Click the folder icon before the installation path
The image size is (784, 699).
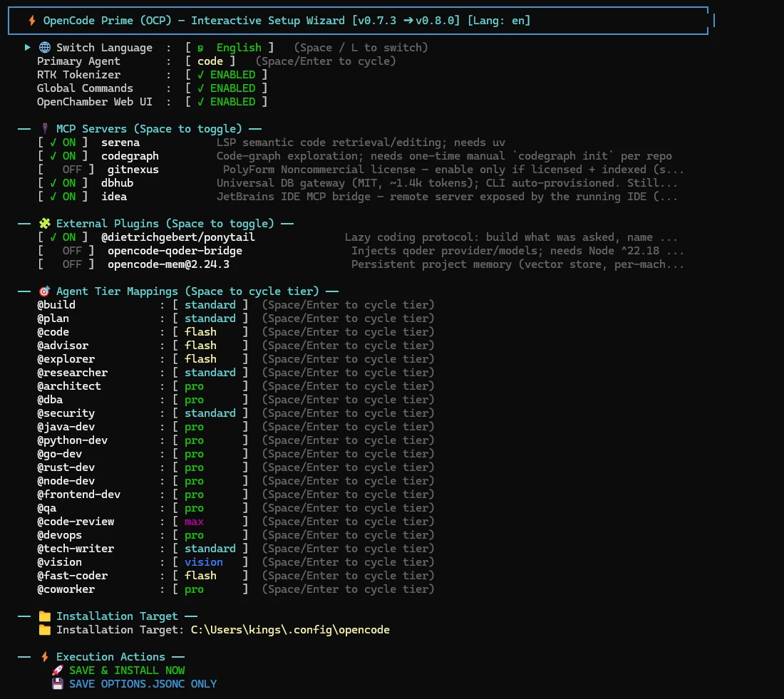pyautogui.click(x=45, y=629)
